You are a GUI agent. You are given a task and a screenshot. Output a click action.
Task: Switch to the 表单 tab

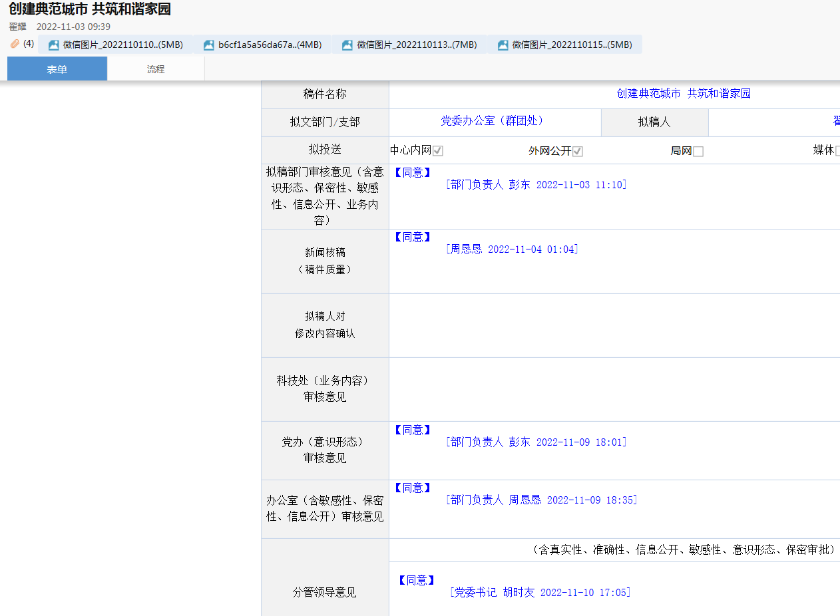[57, 69]
